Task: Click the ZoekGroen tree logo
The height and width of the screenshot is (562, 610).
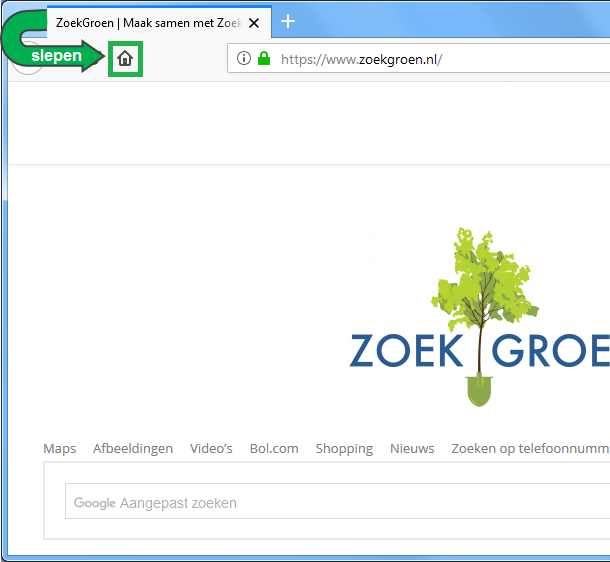Action: point(480,317)
